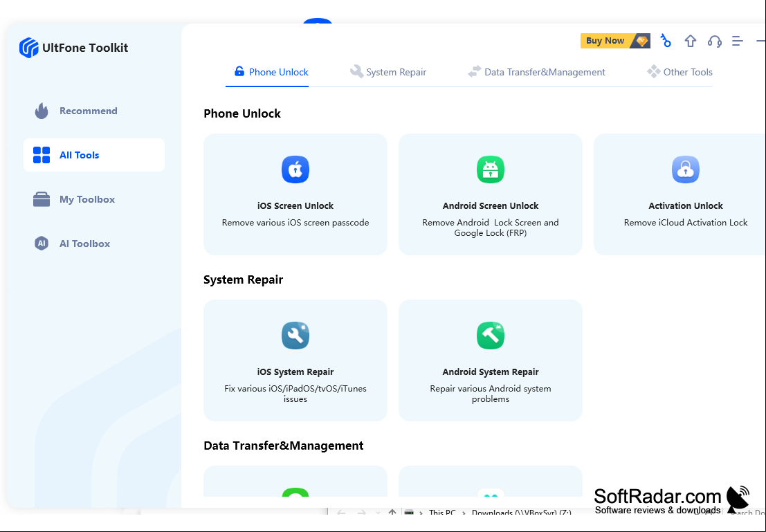Open Recommend in the sidebar
Screen dimensions: 766x532
[x=94, y=111]
